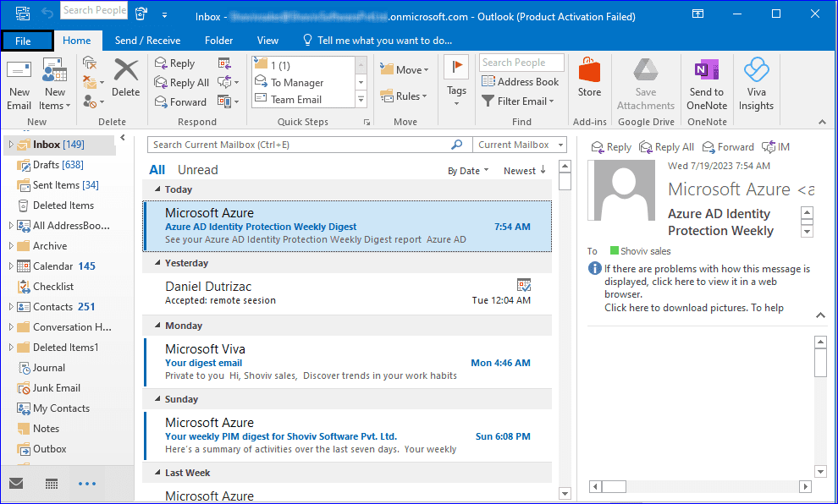The width and height of the screenshot is (838, 504).
Task: Open the Microsoft Viva digest email
Action: 347,361
